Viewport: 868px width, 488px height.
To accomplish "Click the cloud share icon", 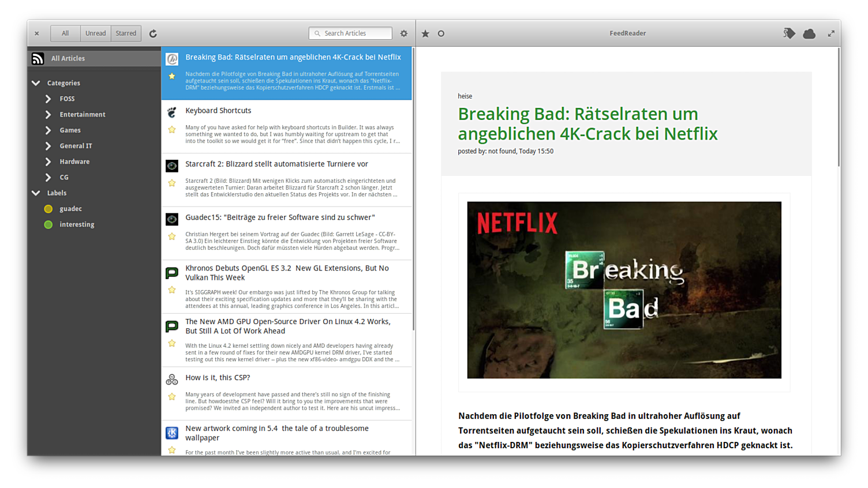I will (x=809, y=33).
